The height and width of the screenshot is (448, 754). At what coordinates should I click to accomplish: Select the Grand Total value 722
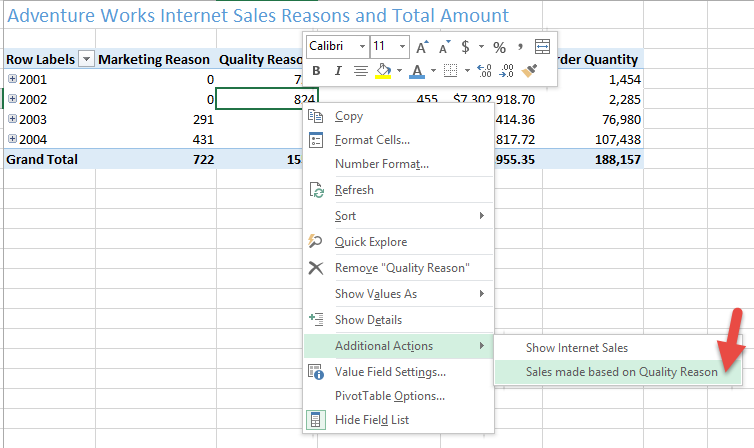pyautogui.click(x=156, y=160)
